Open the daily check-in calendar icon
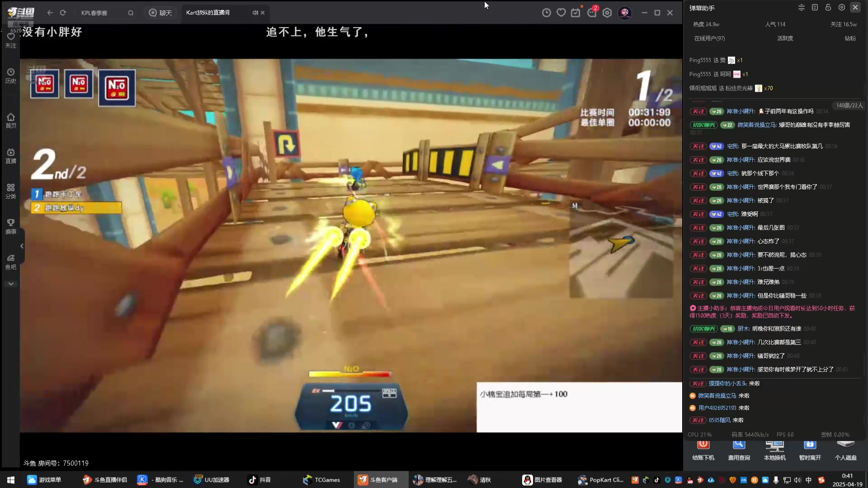The width and height of the screenshot is (868, 488). tap(576, 13)
